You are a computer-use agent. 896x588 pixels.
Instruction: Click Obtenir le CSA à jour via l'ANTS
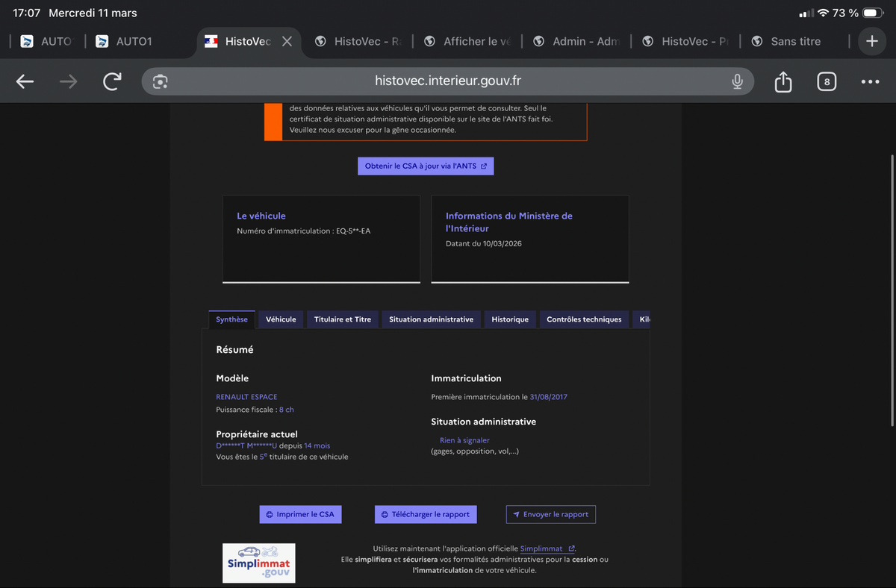coord(426,166)
